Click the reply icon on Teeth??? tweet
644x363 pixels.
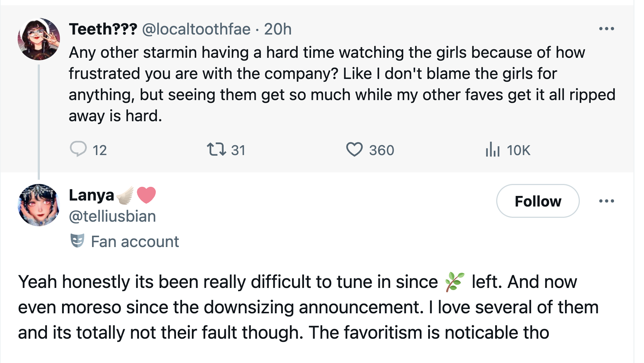click(x=78, y=149)
